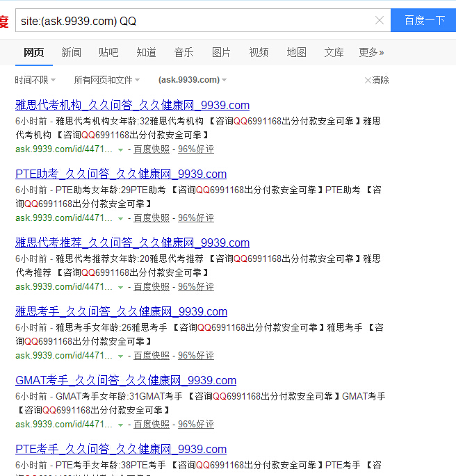Open the PTE助考 result title link
Image resolution: width=456 pixels, height=476 pixels.
click(x=121, y=174)
